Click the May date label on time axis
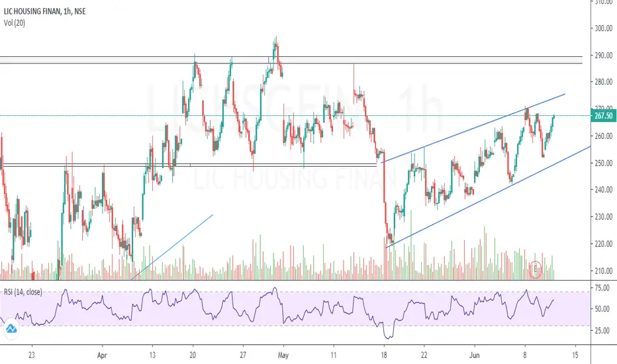This screenshot has height=364, width=617. [283, 355]
